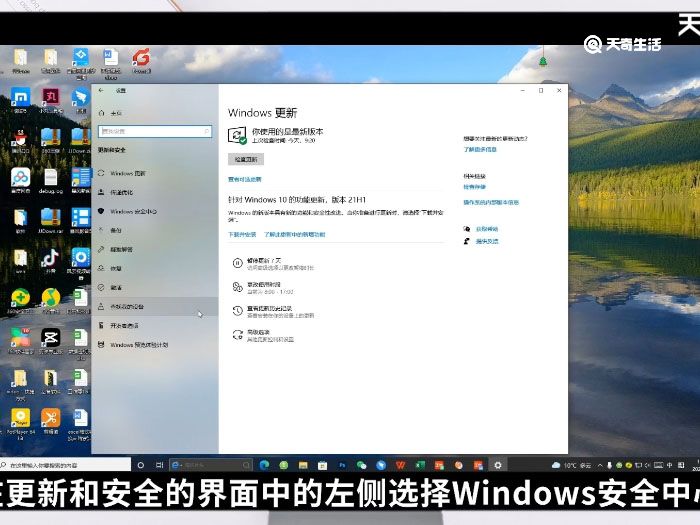Select Windows 更新 in the sidebar

[x=155, y=173]
